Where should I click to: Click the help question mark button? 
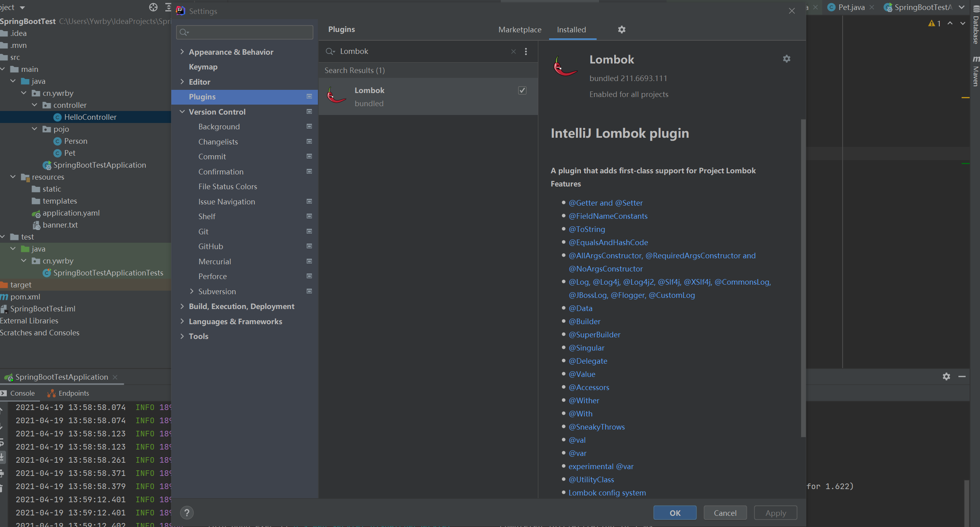coord(186,513)
